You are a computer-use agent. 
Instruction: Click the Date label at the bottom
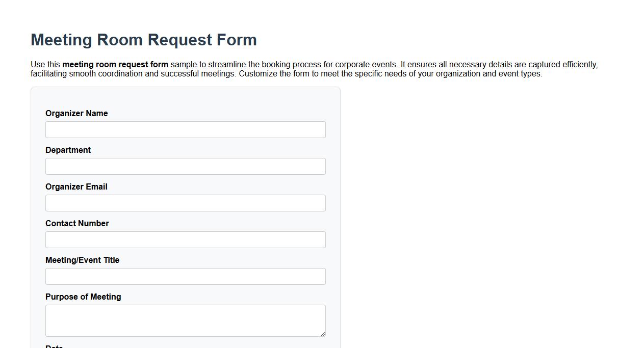54,346
